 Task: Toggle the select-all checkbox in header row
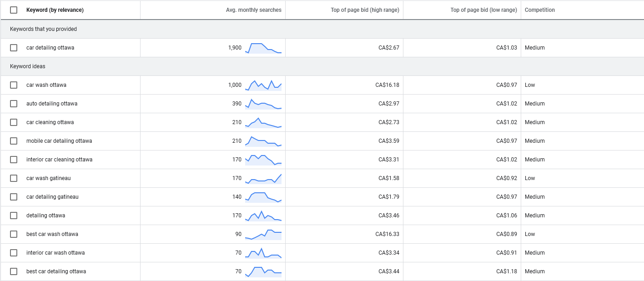(x=14, y=10)
